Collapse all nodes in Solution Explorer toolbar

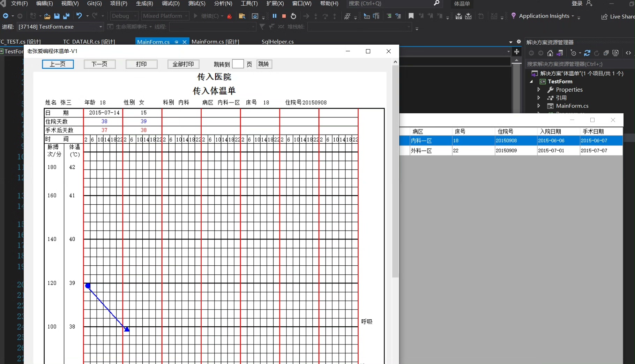pos(606,53)
